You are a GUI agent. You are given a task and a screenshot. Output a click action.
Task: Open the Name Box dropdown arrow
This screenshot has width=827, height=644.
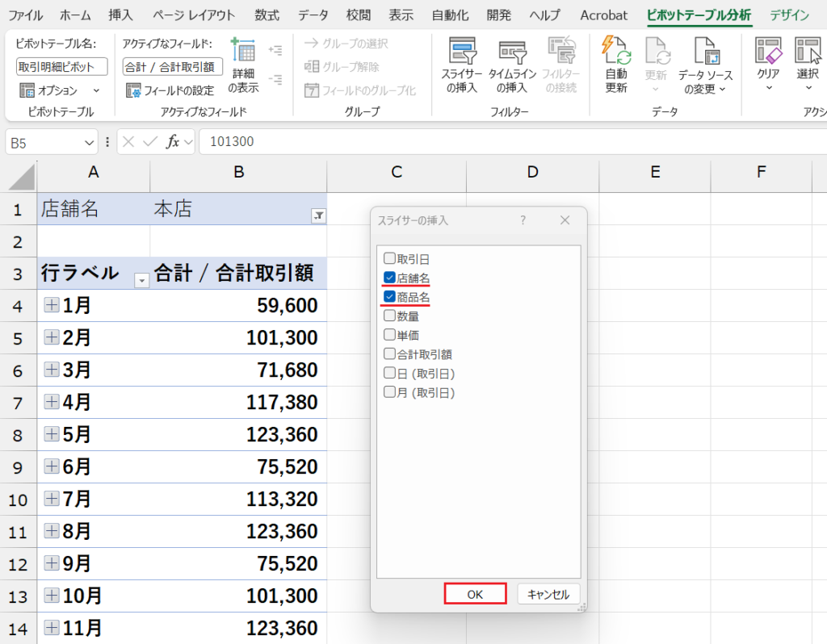[90, 142]
